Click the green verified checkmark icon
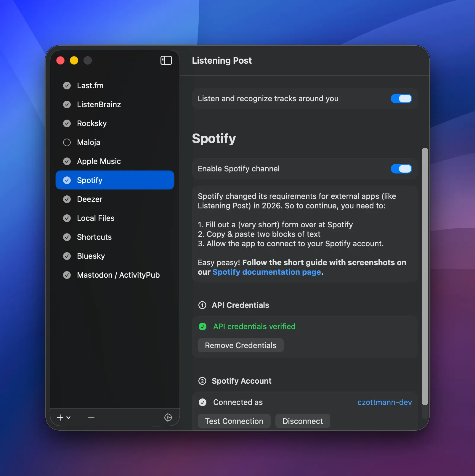475x476 pixels. (203, 327)
